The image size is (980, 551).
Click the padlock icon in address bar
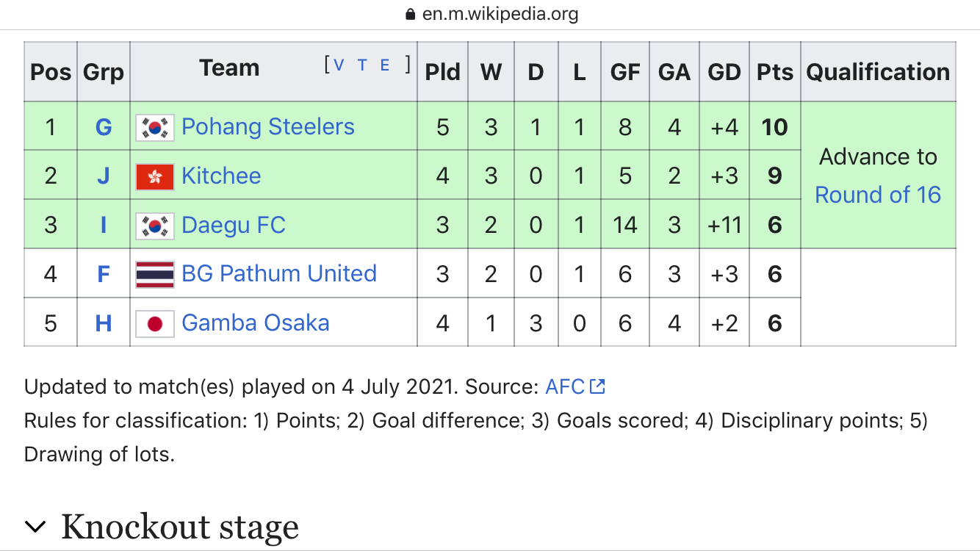click(411, 14)
